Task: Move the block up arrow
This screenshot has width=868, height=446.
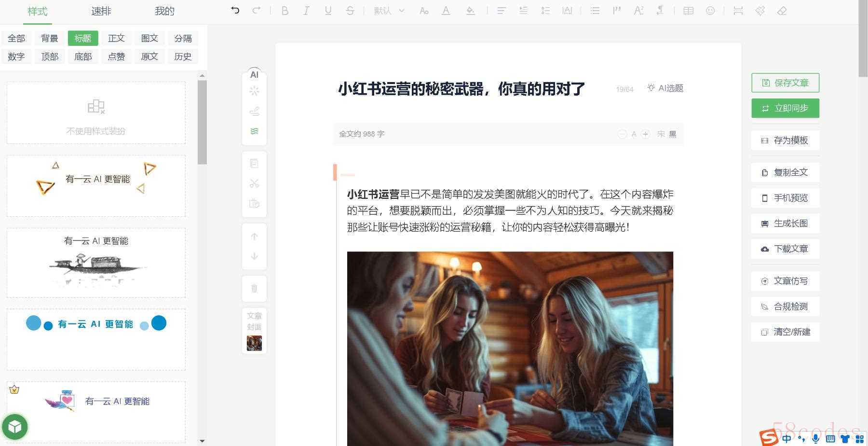Action: click(x=254, y=237)
